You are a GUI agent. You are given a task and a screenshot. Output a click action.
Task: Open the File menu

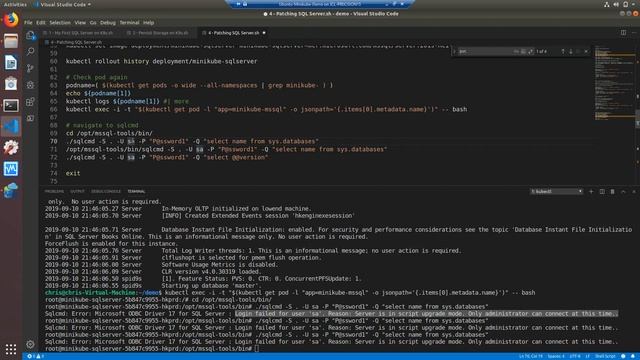[28, 23]
